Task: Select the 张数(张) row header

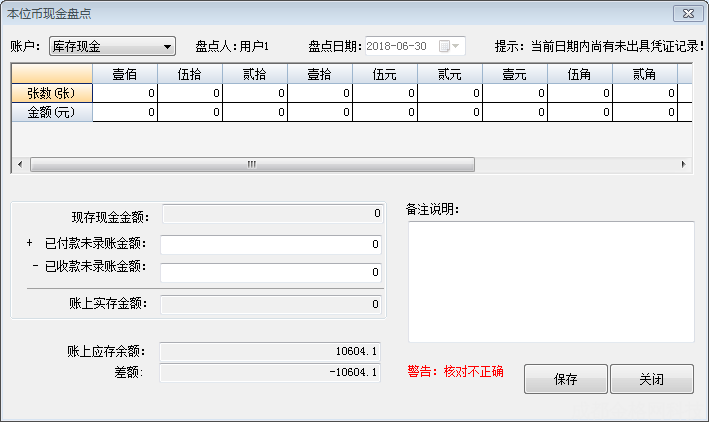Action: pos(52,93)
